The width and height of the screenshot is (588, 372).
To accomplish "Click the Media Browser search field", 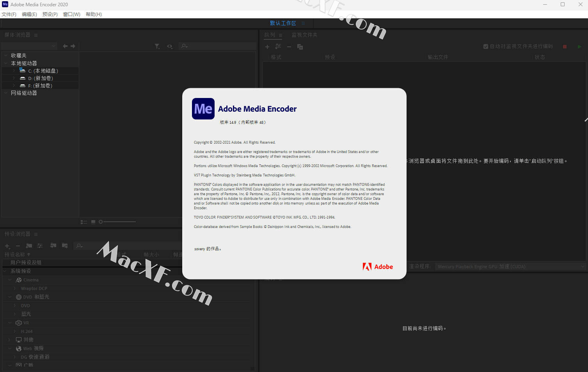I will click(x=217, y=46).
